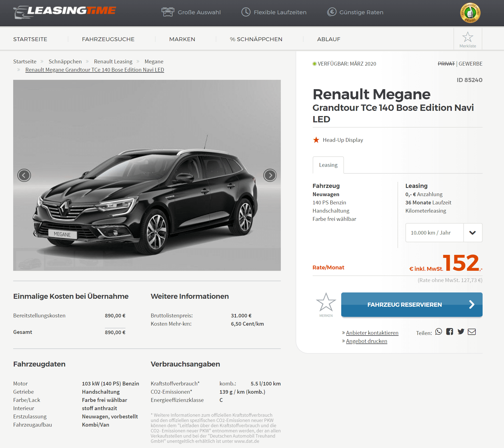The image size is (504, 448).
Task: Open % SCHNÄPPCHEN menu item
Action: (x=256, y=39)
